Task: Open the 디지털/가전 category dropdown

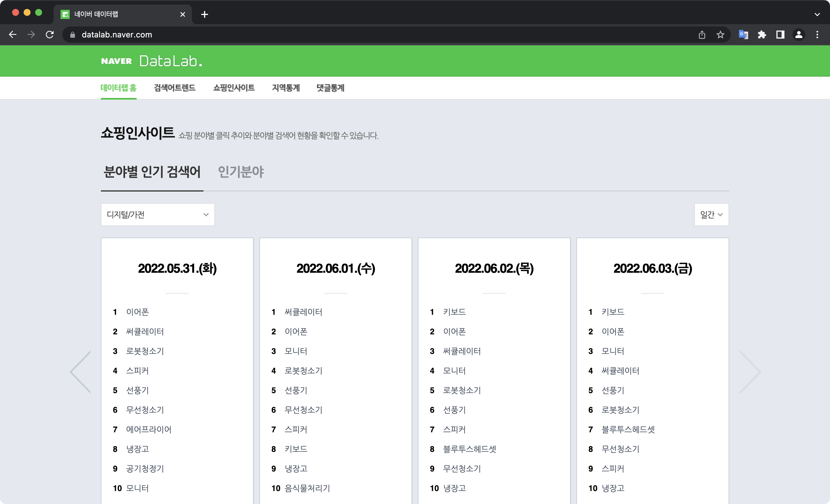Action: pyautogui.click(x=157, y=215)
